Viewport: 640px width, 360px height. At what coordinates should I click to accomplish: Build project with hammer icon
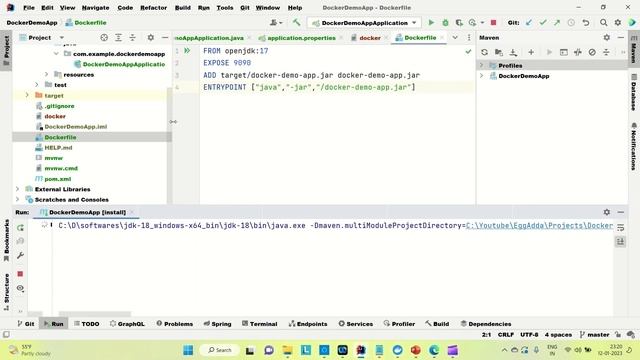point(296,22)
